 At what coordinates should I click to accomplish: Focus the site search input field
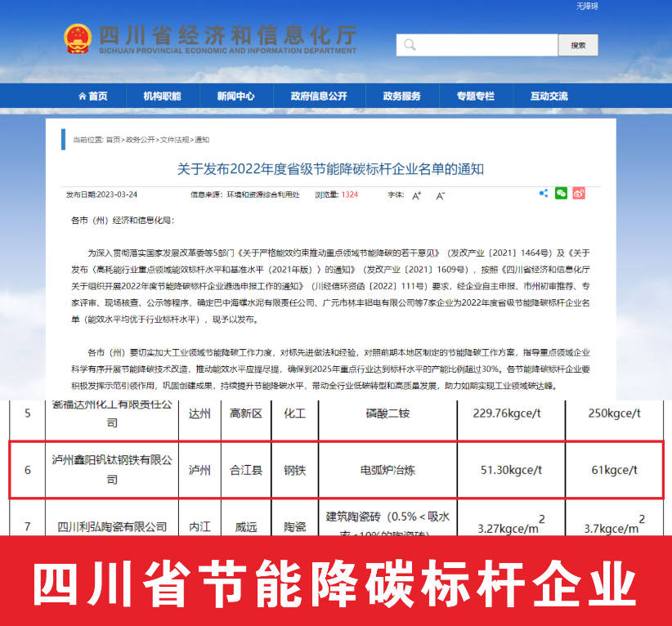[477, 45]
